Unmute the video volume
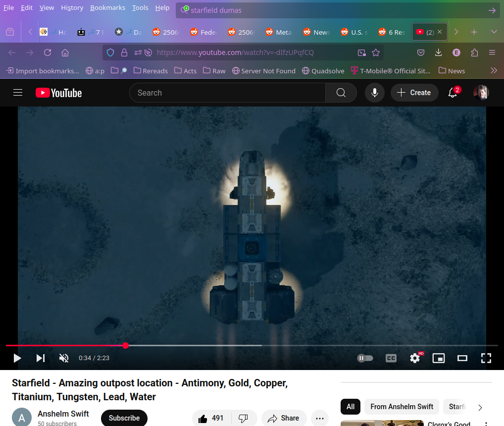 coord(64,358)
